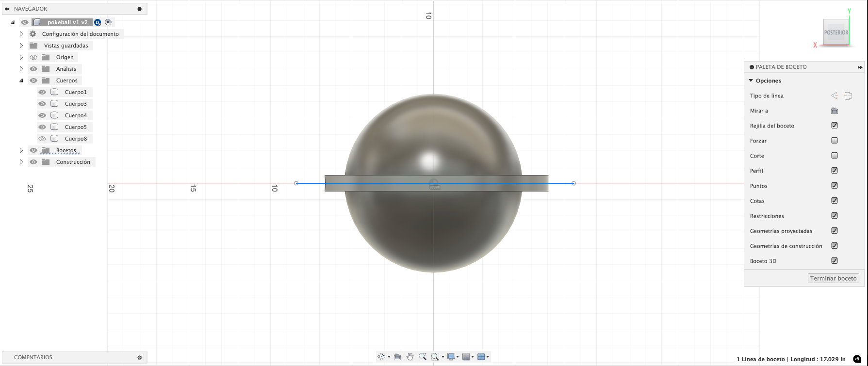
Task: Select the blue sketch line's right endpoint
Action: (573, 183)
